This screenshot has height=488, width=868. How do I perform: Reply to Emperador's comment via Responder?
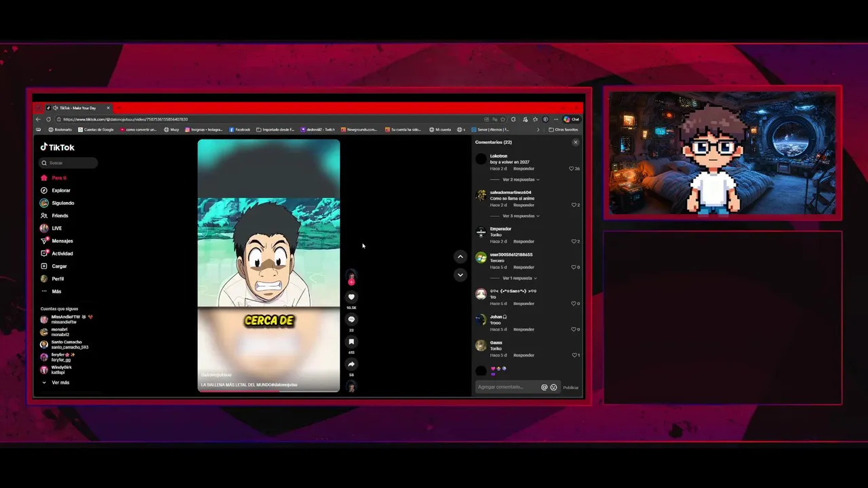coord(524,241)
